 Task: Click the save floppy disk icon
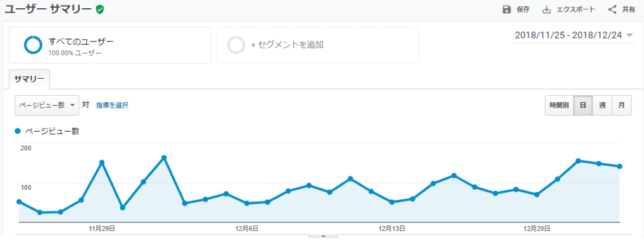click(x=506, y=9)
